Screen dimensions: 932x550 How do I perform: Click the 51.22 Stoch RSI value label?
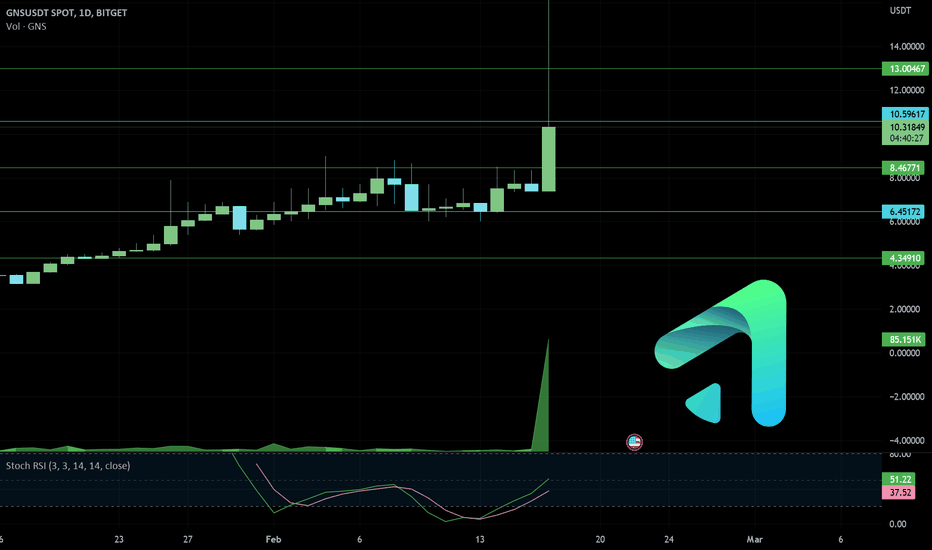900,479
